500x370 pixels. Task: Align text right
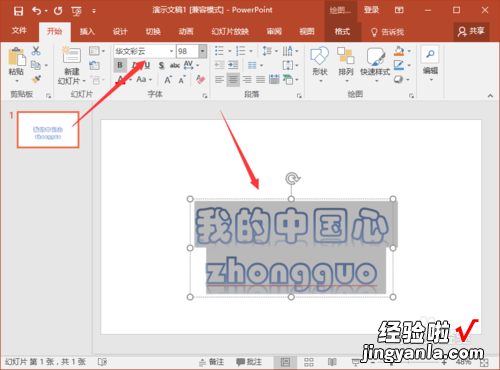247,80
